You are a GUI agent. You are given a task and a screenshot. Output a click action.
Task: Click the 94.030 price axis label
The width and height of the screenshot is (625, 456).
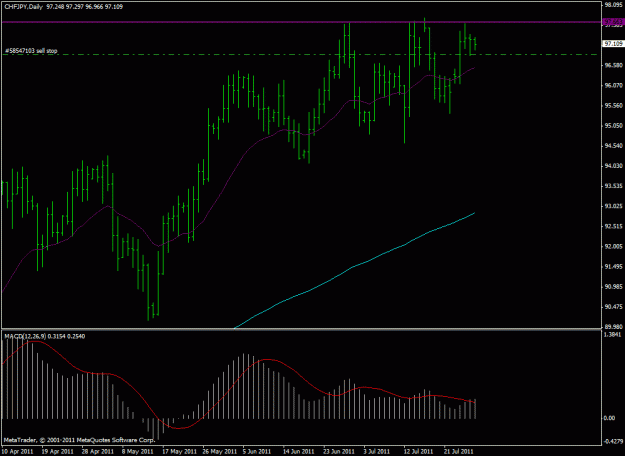tap(613, 165)
